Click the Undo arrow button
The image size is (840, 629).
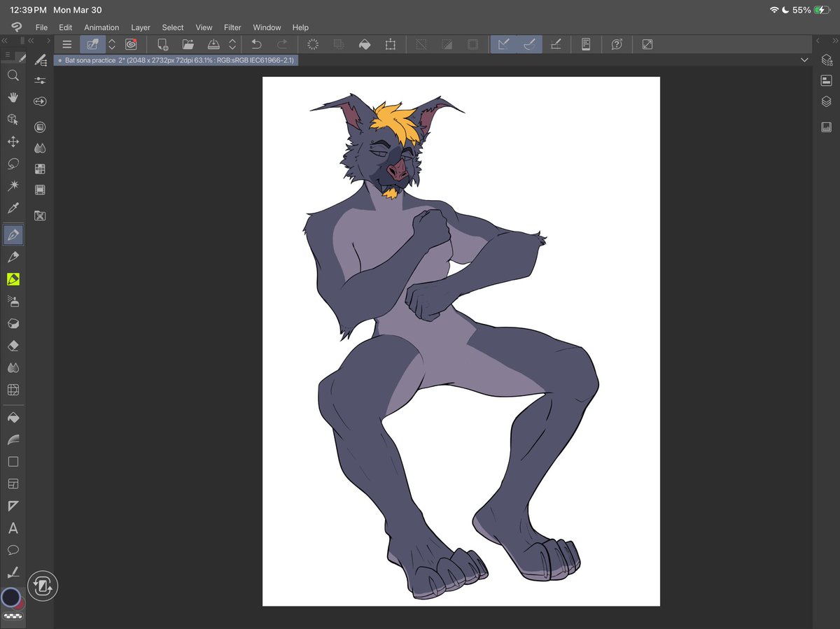pyautogui.click(x=256, y=44)
